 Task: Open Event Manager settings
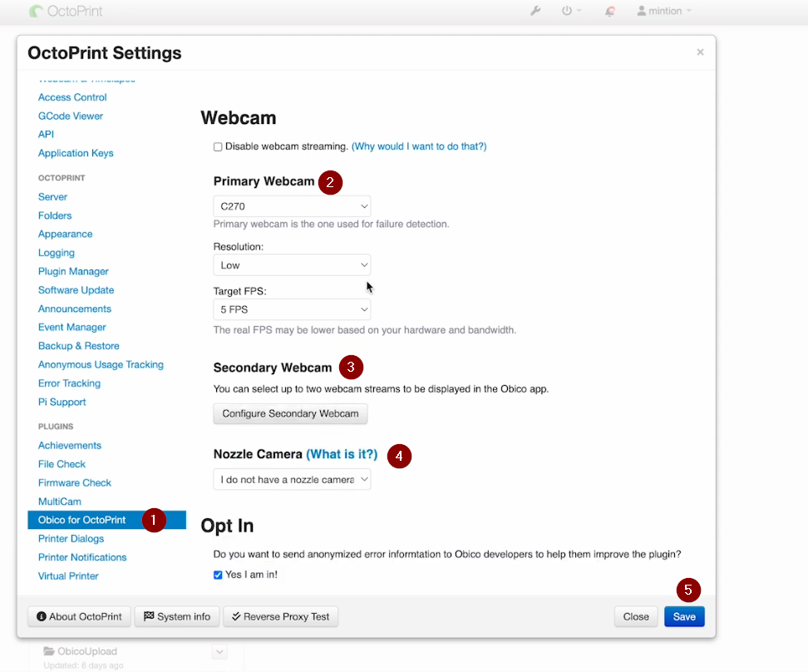click(x=72, y=328)
